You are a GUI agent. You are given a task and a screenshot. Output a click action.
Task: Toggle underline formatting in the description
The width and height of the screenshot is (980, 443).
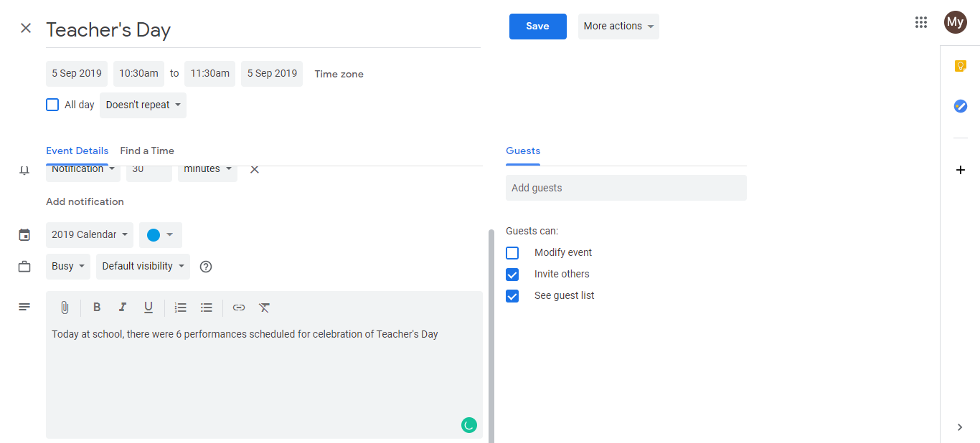(149, 308)
